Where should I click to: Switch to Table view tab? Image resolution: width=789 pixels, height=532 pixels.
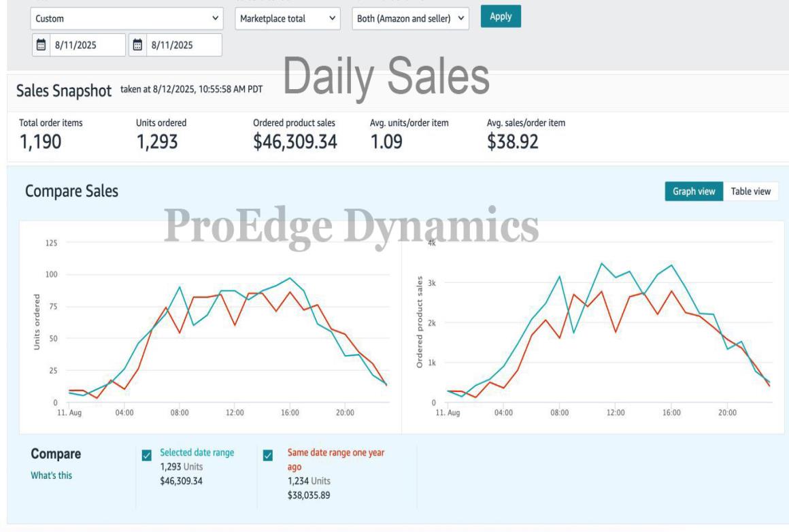(750, 191)
